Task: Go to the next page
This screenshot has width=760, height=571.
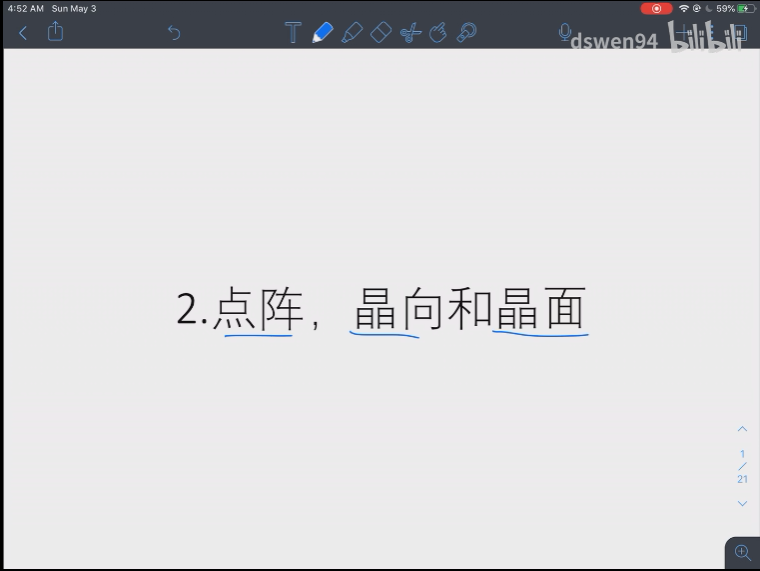Action: point(742,504)
